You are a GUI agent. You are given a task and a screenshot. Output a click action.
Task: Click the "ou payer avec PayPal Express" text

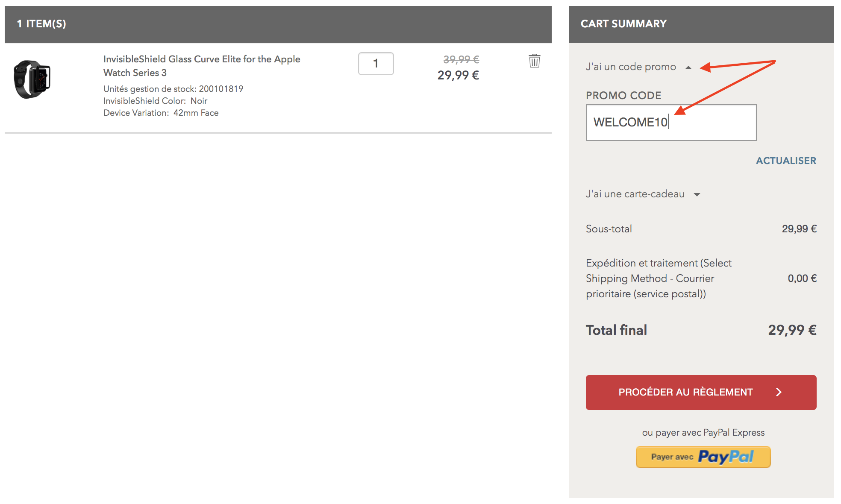pyautogui.click(x=703, y=432)
